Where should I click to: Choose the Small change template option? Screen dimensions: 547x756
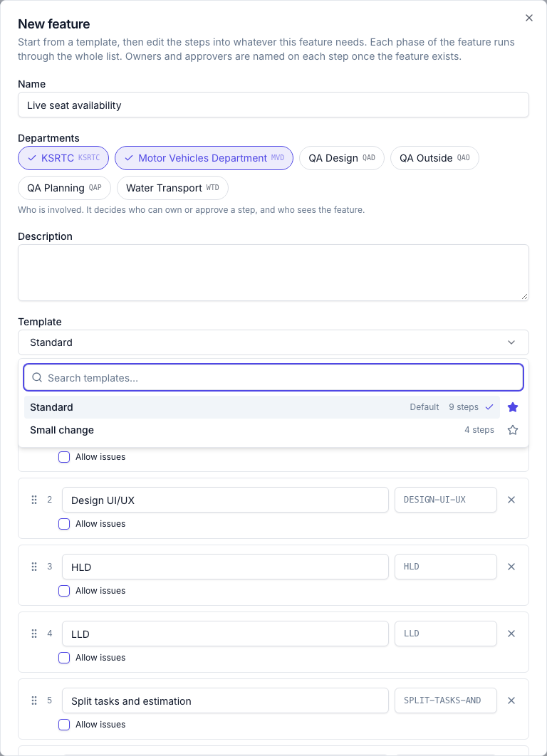coord(262,430)
